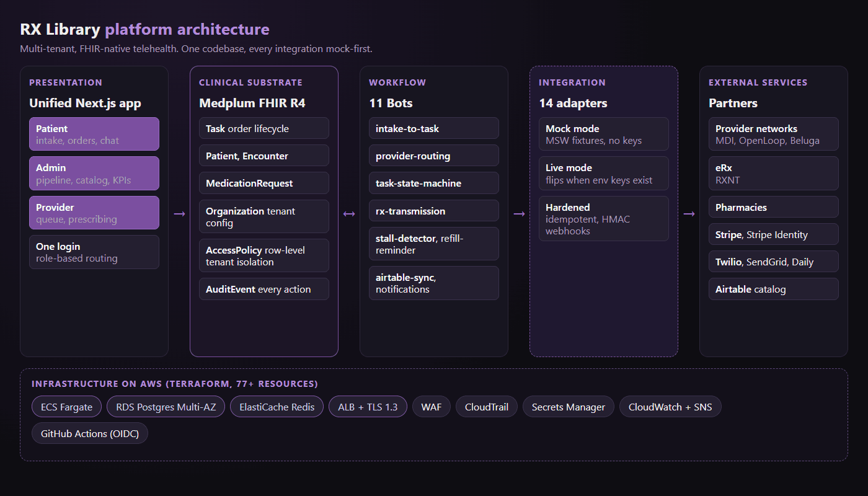Click the "Provider networks" MDI, OpenLoop, Beluga card
868x496 pixels.
click(774, 134)
